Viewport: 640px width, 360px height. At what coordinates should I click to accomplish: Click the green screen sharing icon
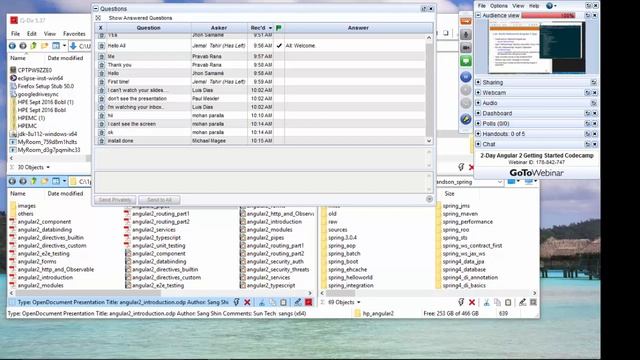[466, 61]
